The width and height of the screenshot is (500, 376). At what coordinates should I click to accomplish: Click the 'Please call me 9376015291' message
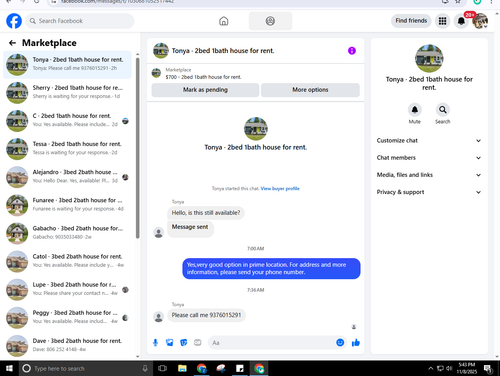click(206, 315)
